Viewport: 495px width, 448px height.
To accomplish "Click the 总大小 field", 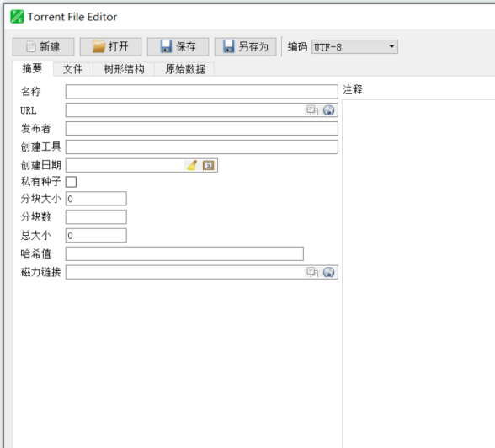I will click(x=96, y=235).
